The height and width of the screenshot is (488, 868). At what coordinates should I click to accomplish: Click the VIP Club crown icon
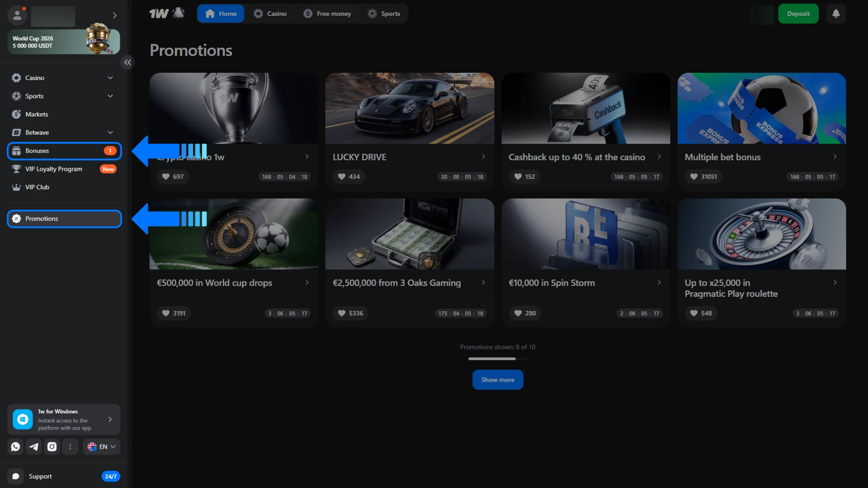click(16, 187)
